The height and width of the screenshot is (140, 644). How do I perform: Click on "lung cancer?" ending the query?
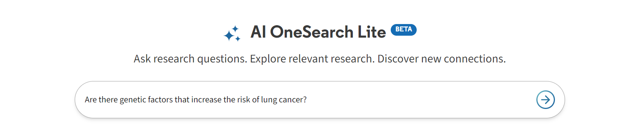283,100
